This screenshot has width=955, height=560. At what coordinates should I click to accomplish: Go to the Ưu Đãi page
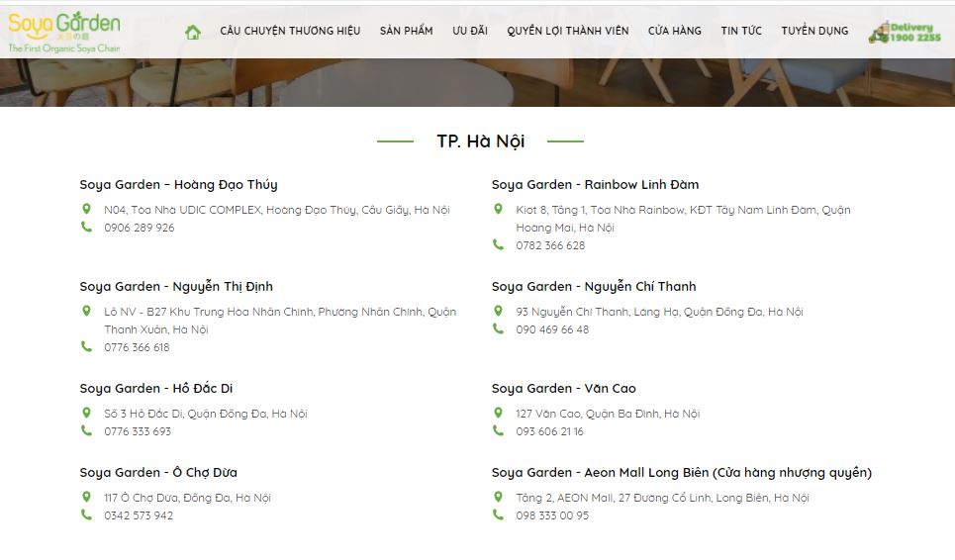coord(469,31)
